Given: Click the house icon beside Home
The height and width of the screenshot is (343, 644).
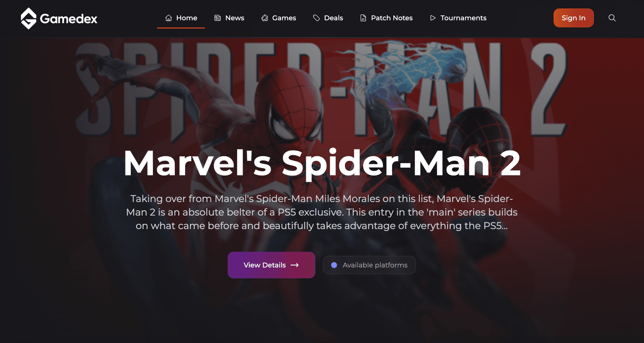Looking at the screenshot, I should (x=169, y=18).
